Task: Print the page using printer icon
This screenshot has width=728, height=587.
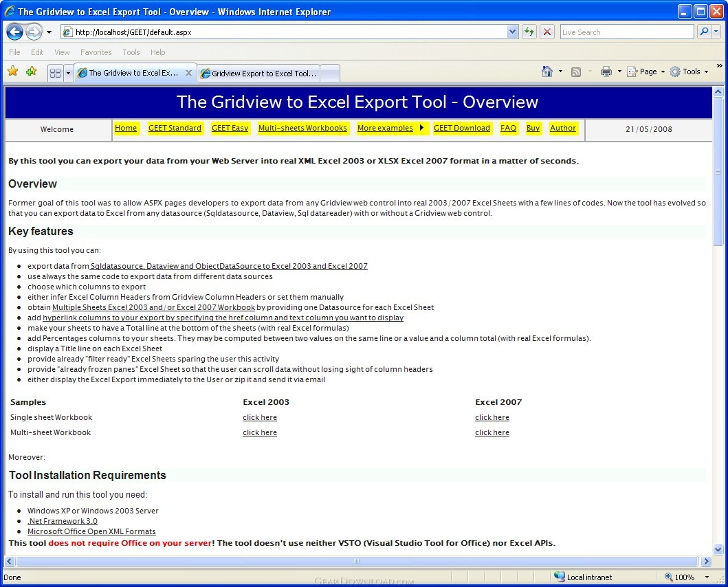Action: click(x=606, y=71)
